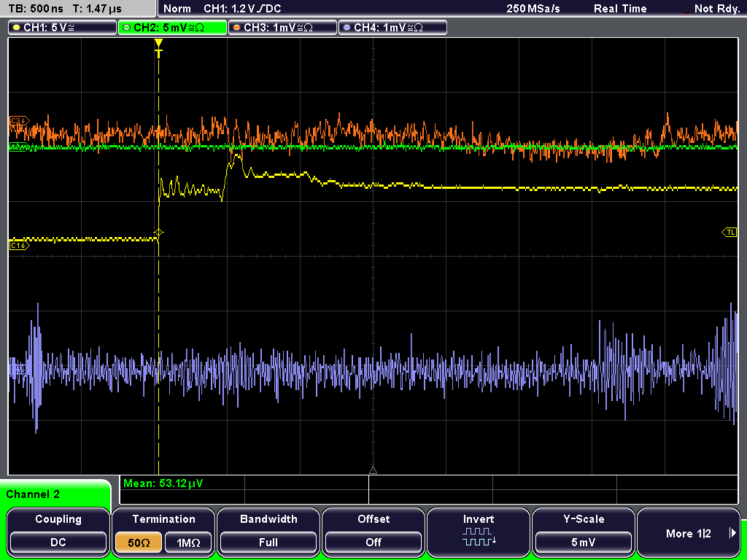747x560 pixels.
Task: Click the TL trigger level marker
Action: tap(729, 233)
